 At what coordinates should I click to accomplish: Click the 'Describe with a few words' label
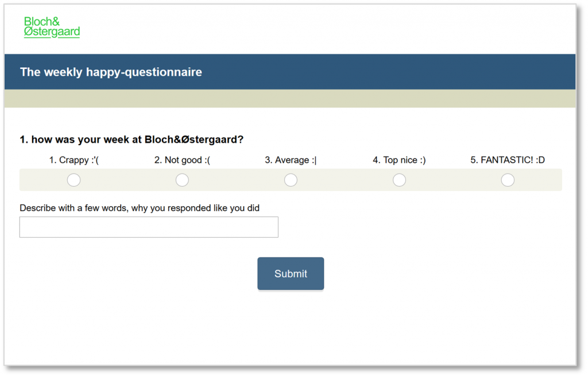(x=140, y=208)
